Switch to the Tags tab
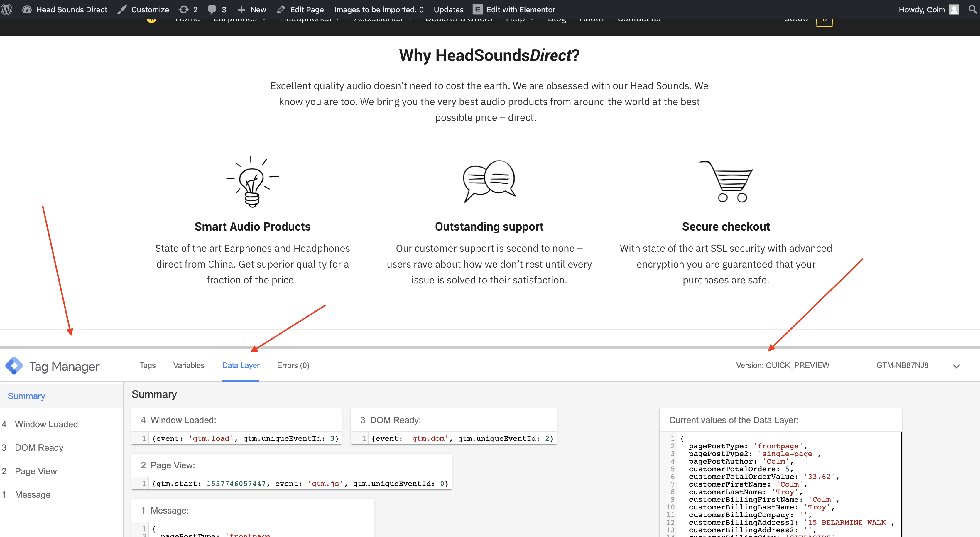 (x=148, y=365)
